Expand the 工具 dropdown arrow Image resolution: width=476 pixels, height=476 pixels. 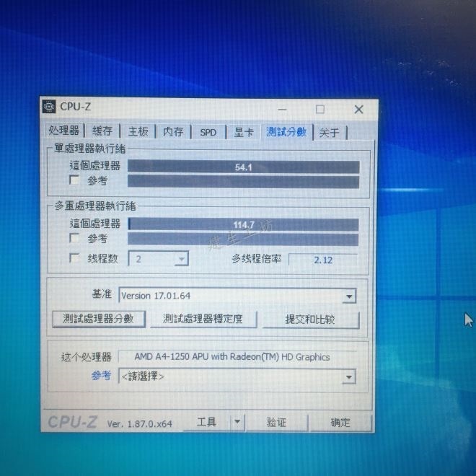point(237,422)
